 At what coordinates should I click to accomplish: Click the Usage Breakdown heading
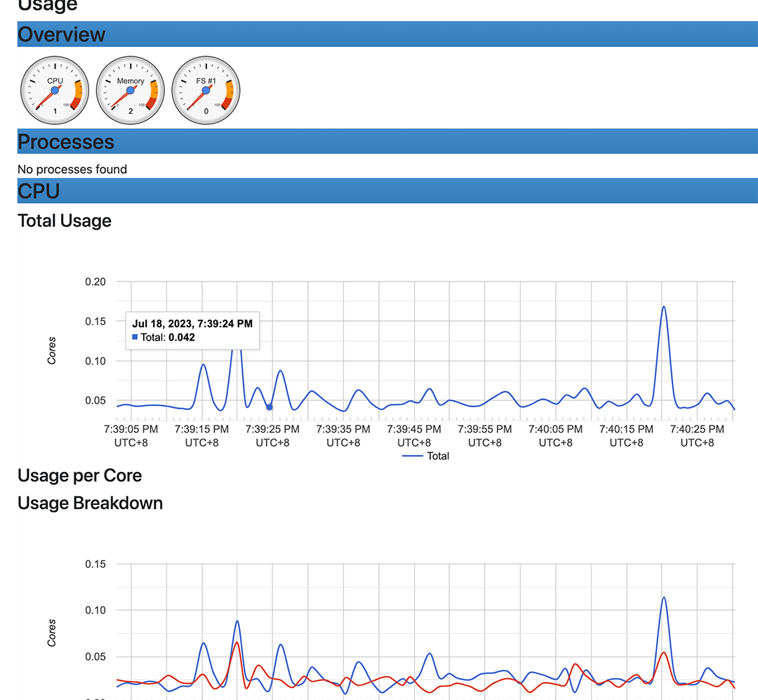tap(90, 503)
